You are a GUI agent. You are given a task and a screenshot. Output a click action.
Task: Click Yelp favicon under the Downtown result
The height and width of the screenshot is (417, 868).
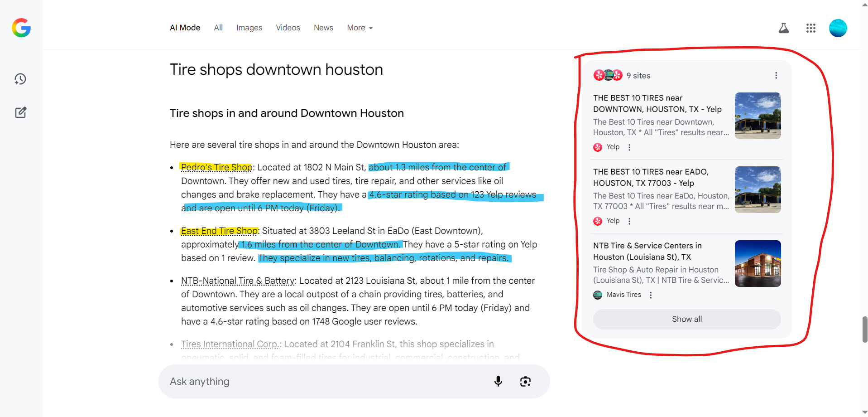tap(598, 147)
